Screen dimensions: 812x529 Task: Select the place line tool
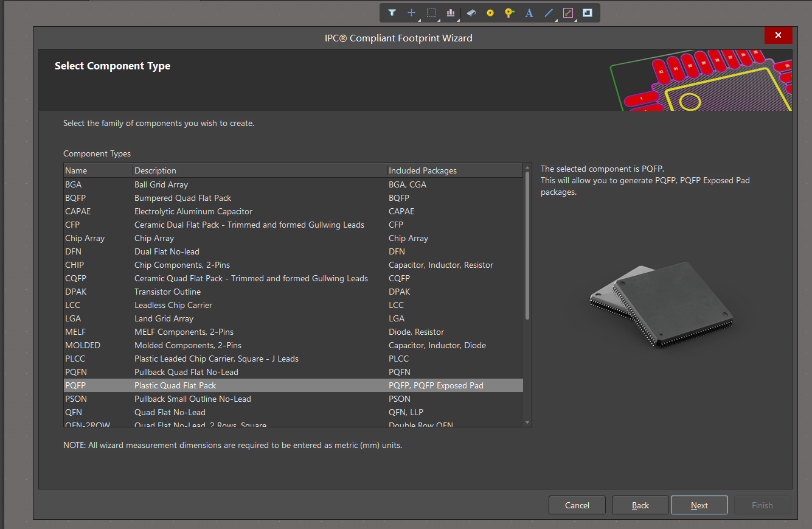click(x=549, y=13)
